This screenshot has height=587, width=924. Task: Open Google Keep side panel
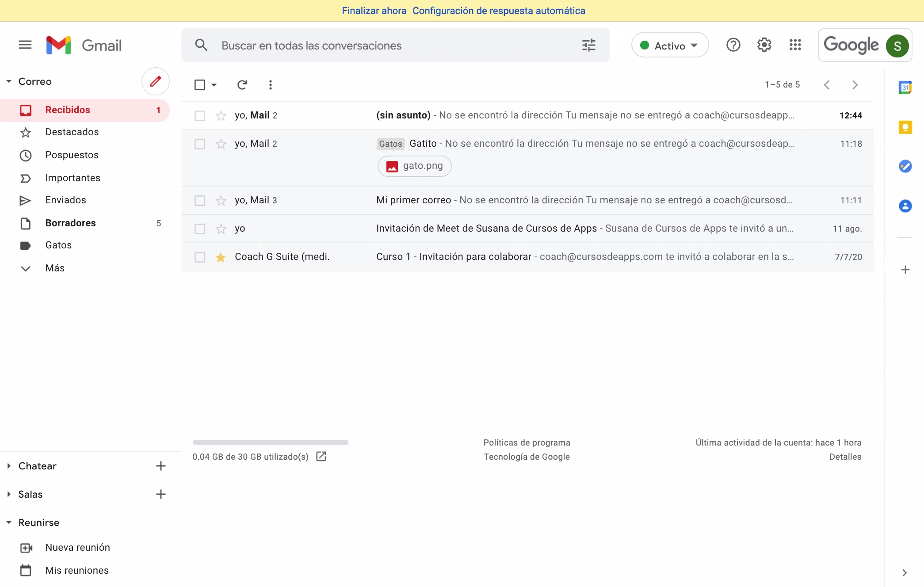(905, 127)
